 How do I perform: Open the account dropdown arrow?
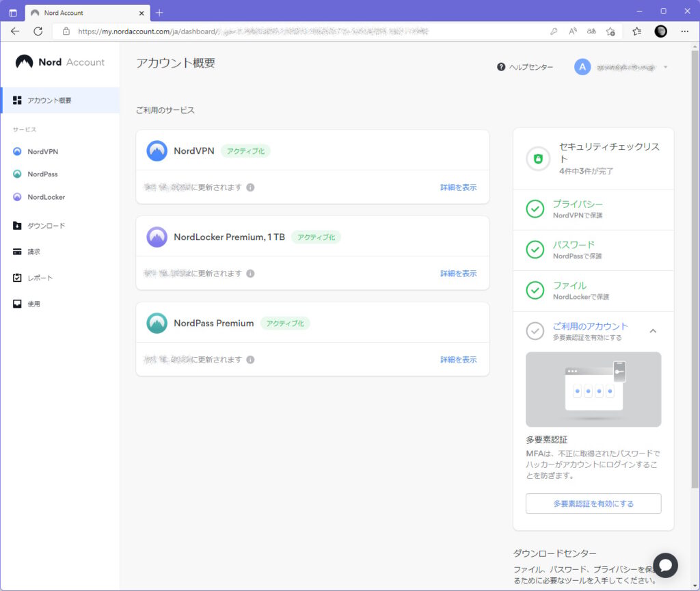pos(665,67)
